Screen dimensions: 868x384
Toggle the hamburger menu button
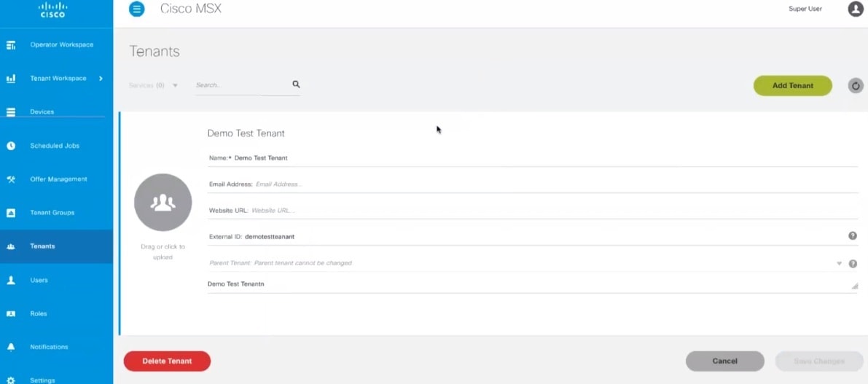(137, 9)
